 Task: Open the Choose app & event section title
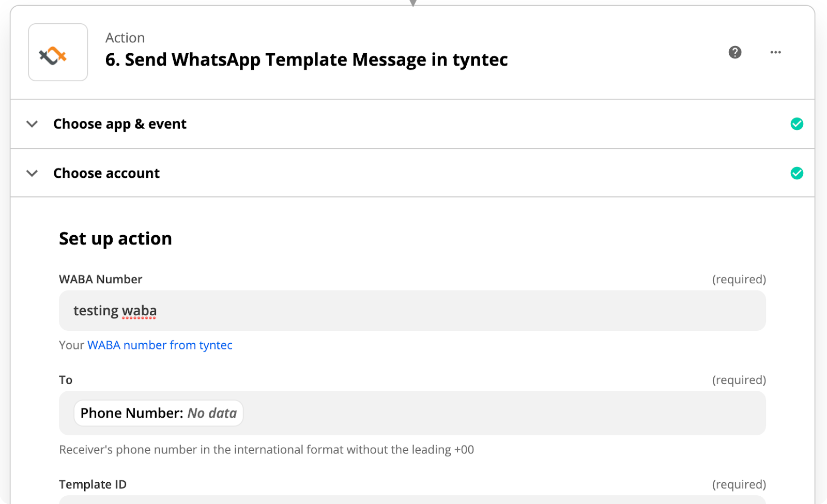(x=120, y=124)
